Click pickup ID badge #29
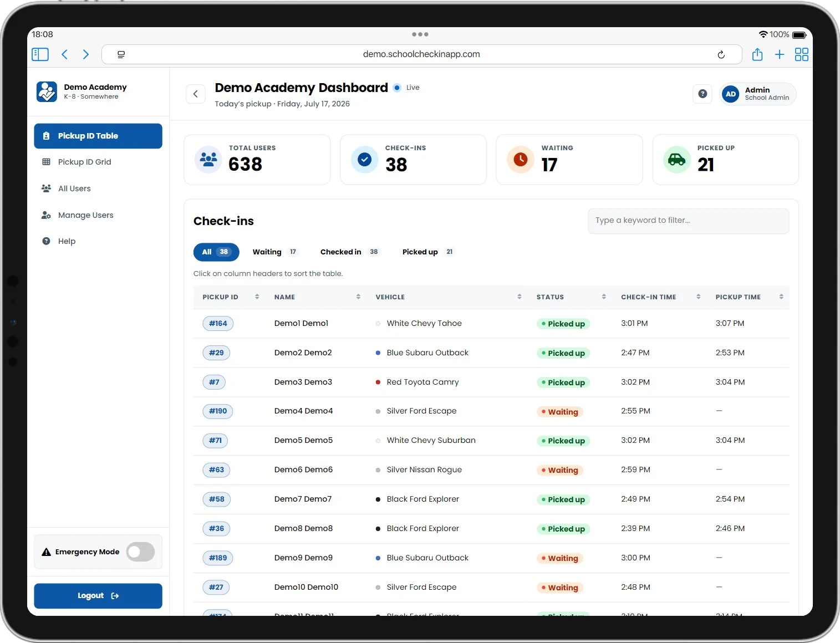Screen dimensions: 840x643 click(216, 353)
